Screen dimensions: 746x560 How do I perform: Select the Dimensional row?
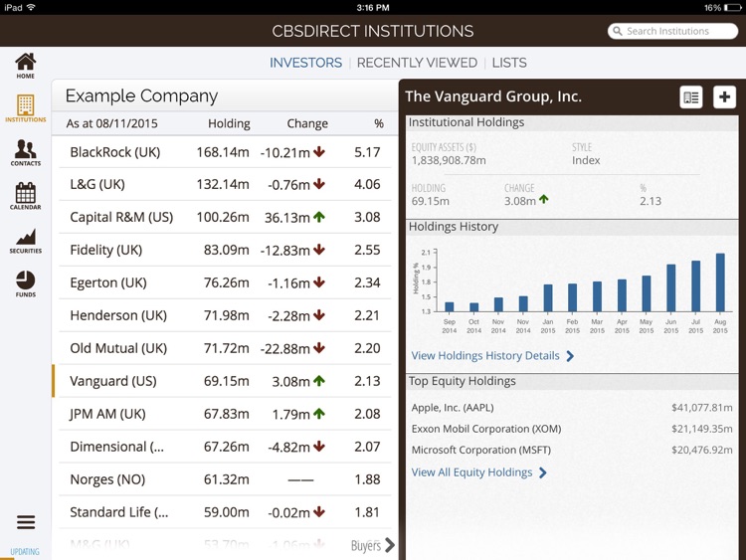[x=225, y=447]
